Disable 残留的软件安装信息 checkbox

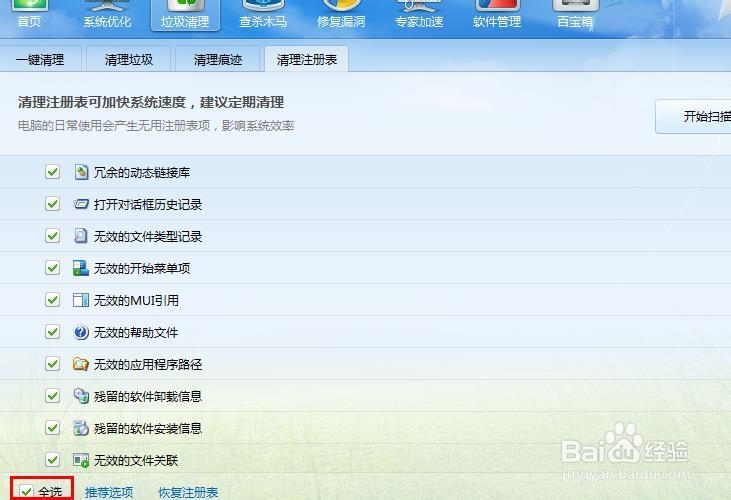pyautogui.click(x=53, y=428)
